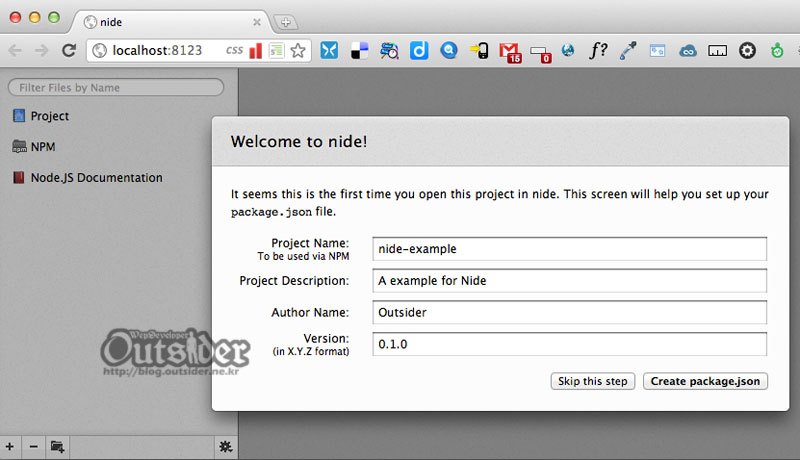Click the "To be used via NPM" hint
This screenshot has width=800, height=460.
tap(303, 256)
